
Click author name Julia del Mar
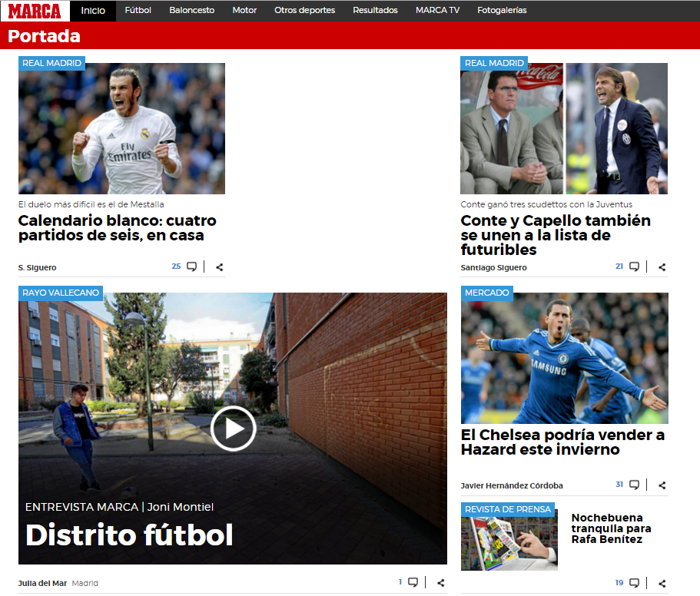pyautogui.click(x=42, y=583)
